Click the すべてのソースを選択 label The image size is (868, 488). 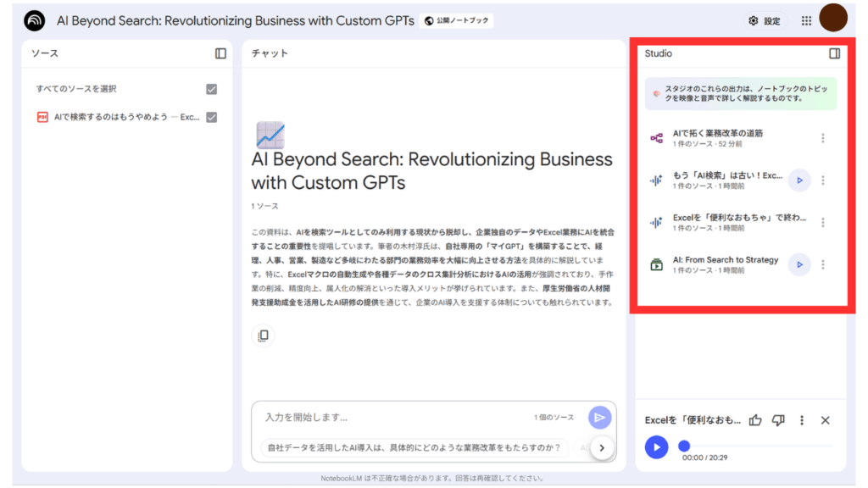76,89
